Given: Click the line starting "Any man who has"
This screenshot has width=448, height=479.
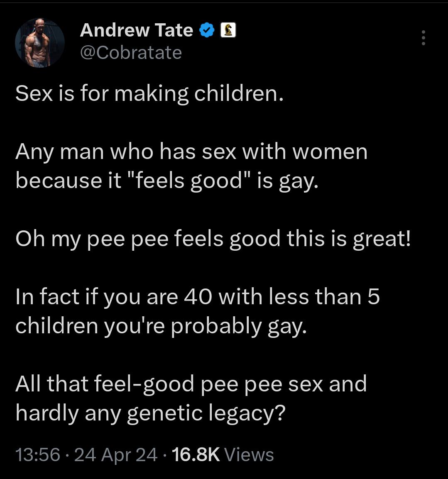Looking at the screenshot, I should click(x=191, y=152).
